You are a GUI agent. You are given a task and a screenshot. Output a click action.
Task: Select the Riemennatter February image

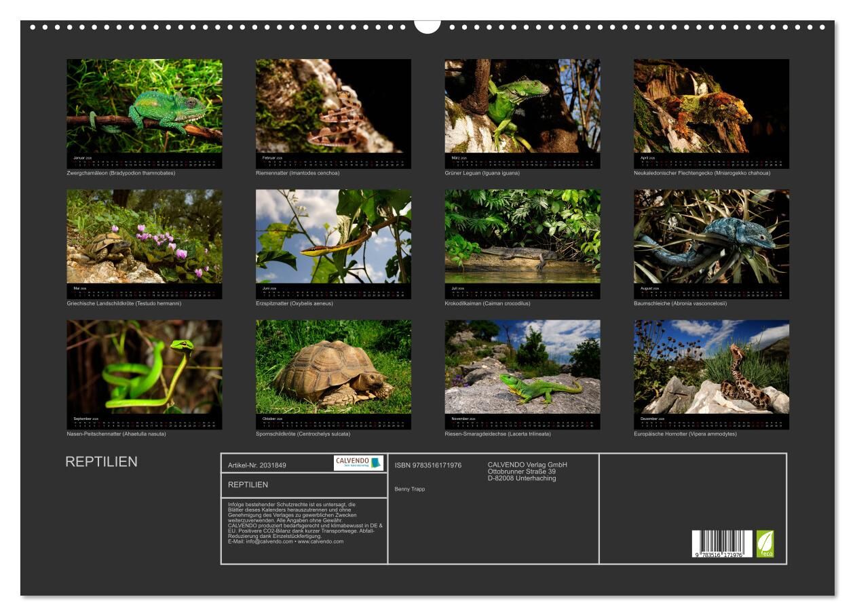(x=333, y=107)
